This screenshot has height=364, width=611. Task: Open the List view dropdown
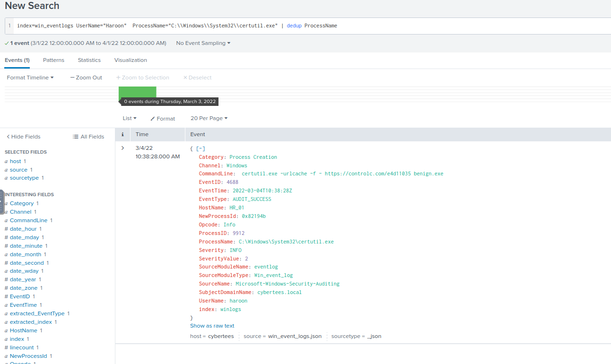[130, 118]
